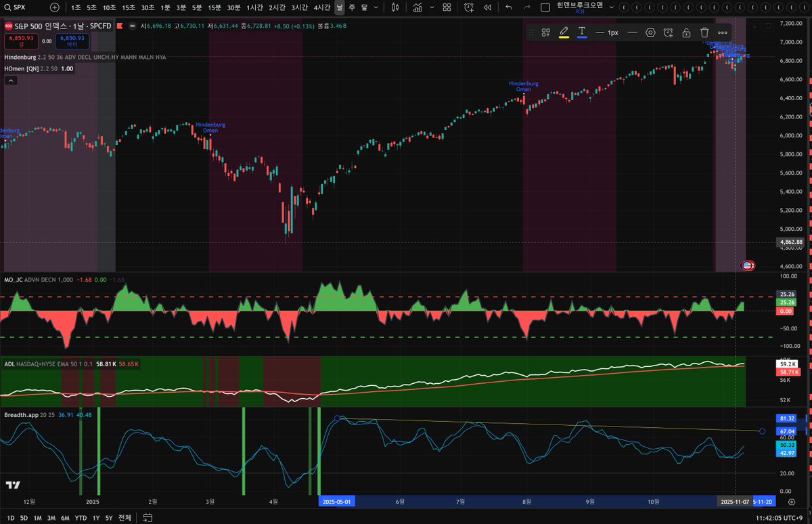Image resolution: width=812 pixels, height=524 pixels.
Task: Change text color with the T icon
Action: 582,32
